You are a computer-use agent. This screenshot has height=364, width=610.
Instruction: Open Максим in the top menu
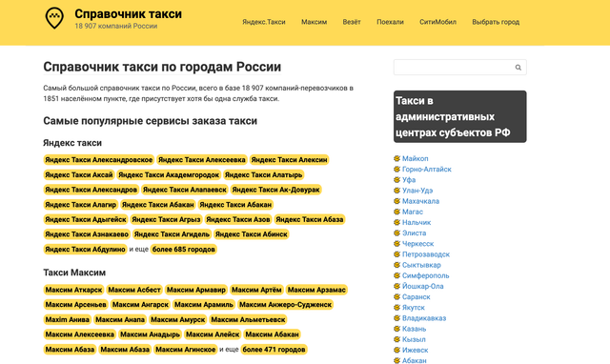[x=314, y=22]
